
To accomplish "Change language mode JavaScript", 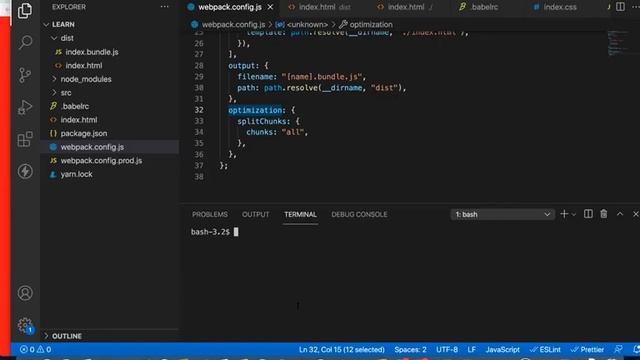I will (502, 349).
